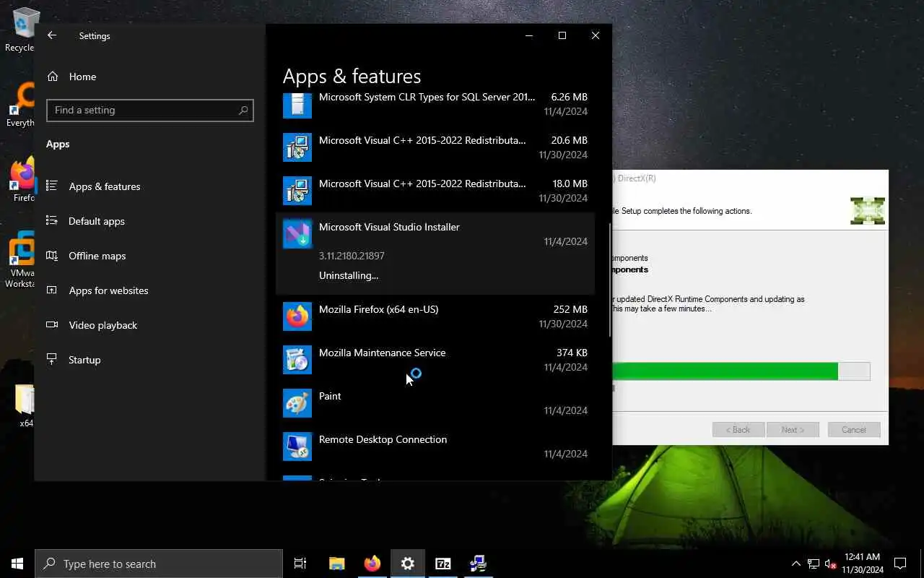Image resolution: width=924 pixels, height=578 pixels.
Task: Click the DirectX logo in setup window
Action: [868, 211]
